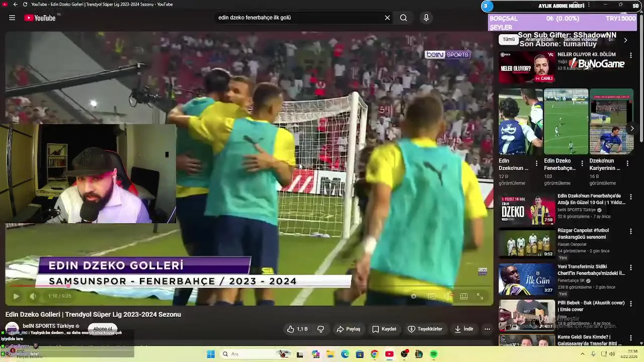
Task: Toggle video autoplay switch
Action: (414, 297)
